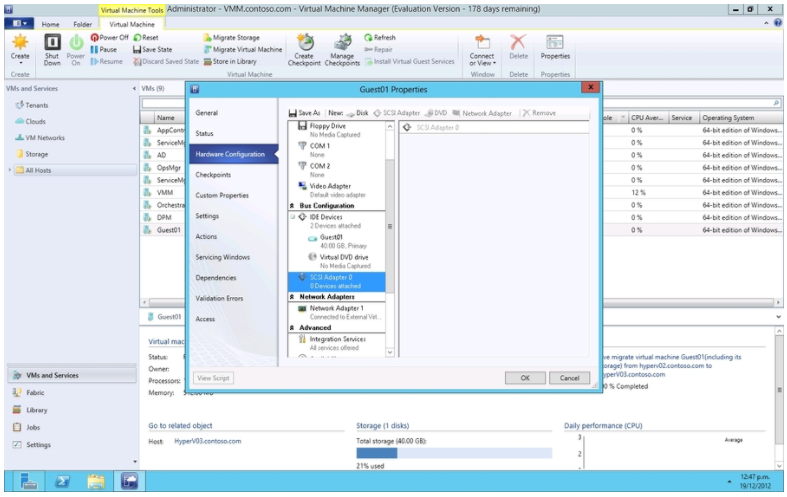
Task: Open the HyperV03.contoso.com host link
Action: (x=207, y=441)
